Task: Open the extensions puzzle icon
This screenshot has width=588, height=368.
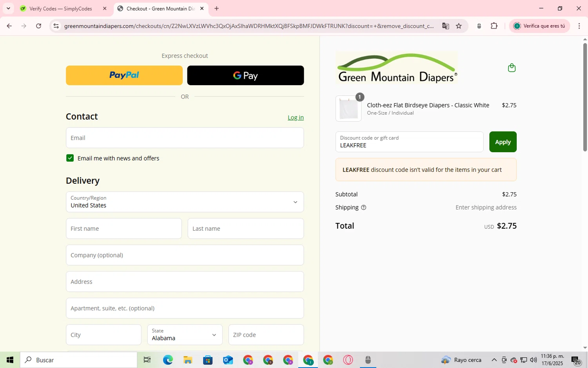Action: (494, 26)
